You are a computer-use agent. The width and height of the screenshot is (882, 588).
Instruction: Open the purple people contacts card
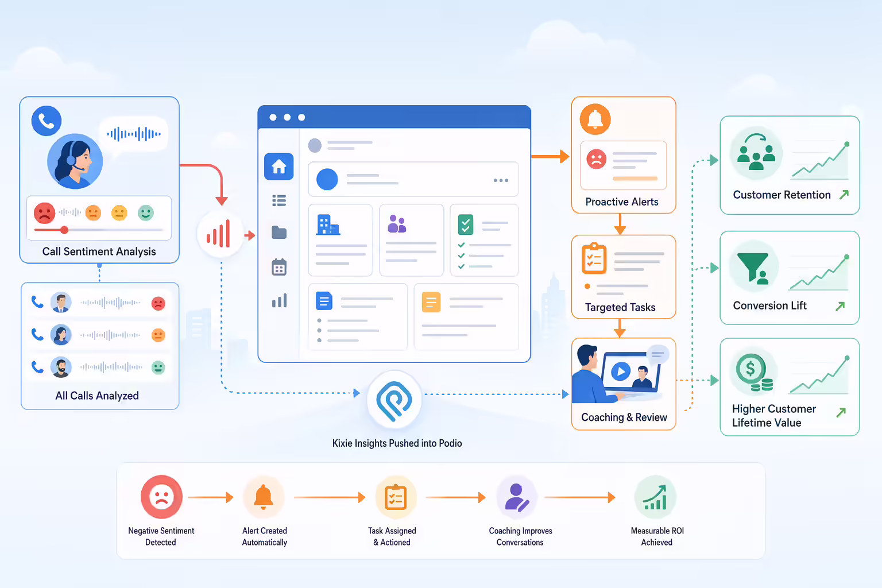pos(412,240)
